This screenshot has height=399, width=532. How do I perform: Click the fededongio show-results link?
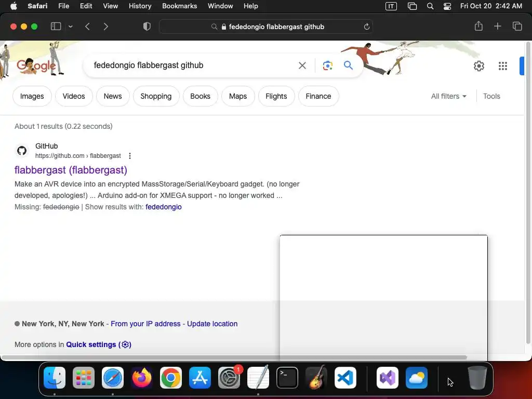(163, 207)
